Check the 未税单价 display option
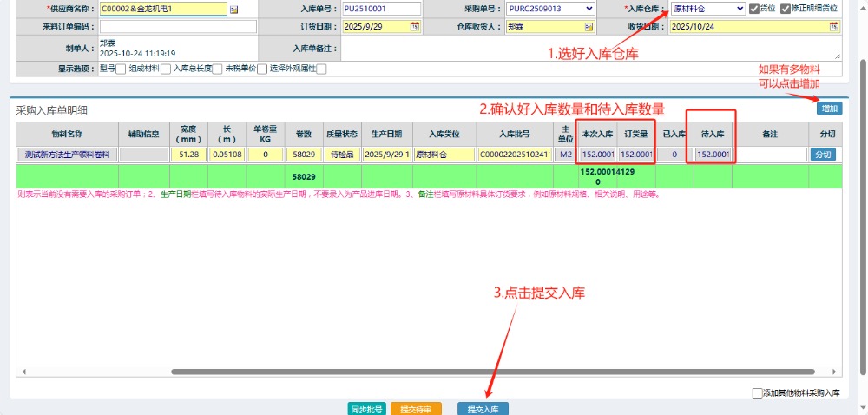Viewport: 868px width, 415px height. [262, 69]
